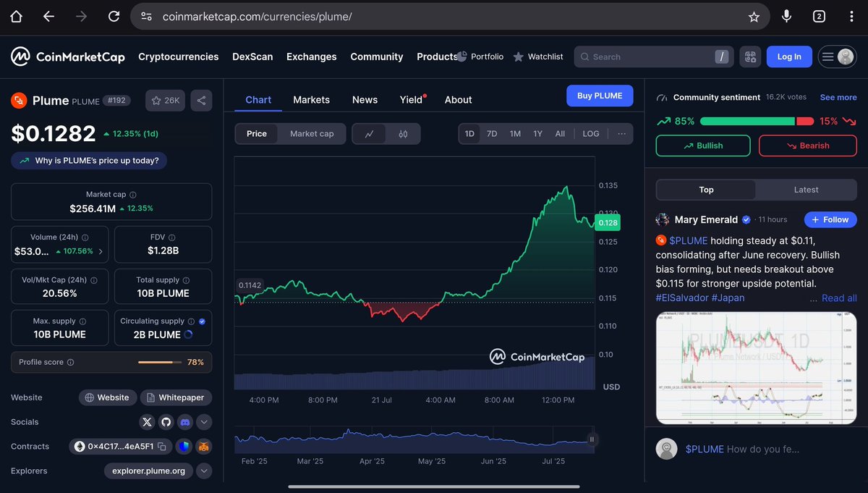The width and height of the screenshot is (868, 493).
Task: Open Community nav menu
Action: click(377, 56)
